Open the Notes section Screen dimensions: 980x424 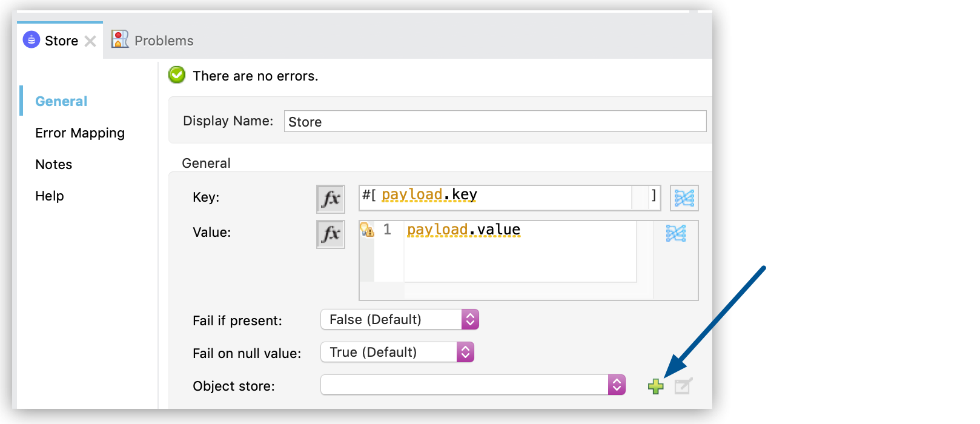(x=54, y=164)
